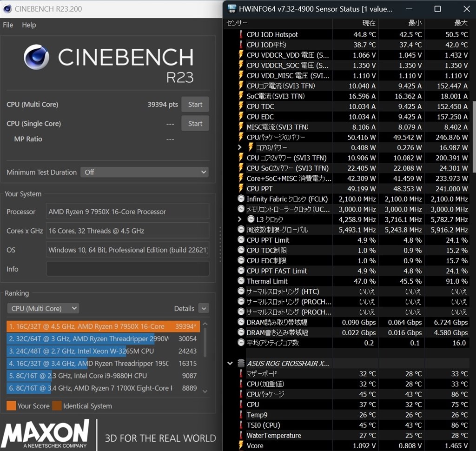476x451 pixels.
Task: Click lightning icon beside CPU EDC
Action: coord(241,117)
